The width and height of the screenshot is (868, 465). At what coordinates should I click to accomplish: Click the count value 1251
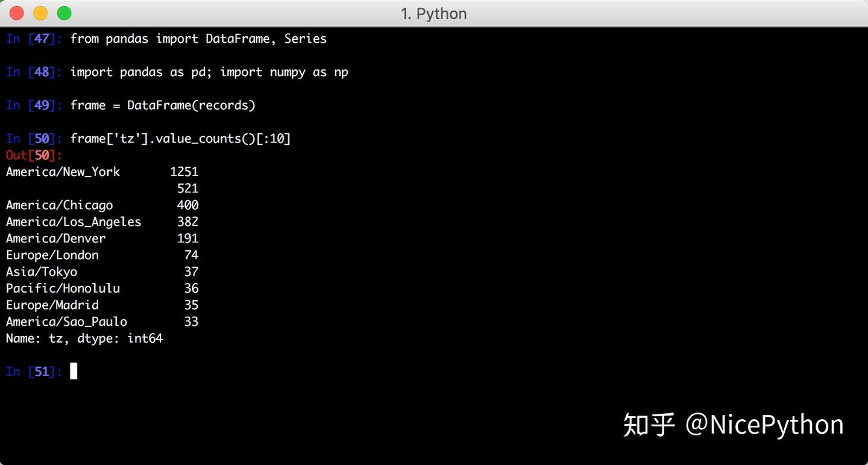point(184,172)
